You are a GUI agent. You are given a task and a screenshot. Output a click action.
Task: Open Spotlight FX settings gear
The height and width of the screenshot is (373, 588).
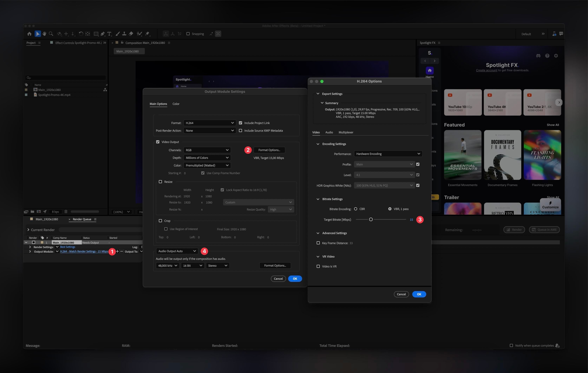tap(556, 56)
